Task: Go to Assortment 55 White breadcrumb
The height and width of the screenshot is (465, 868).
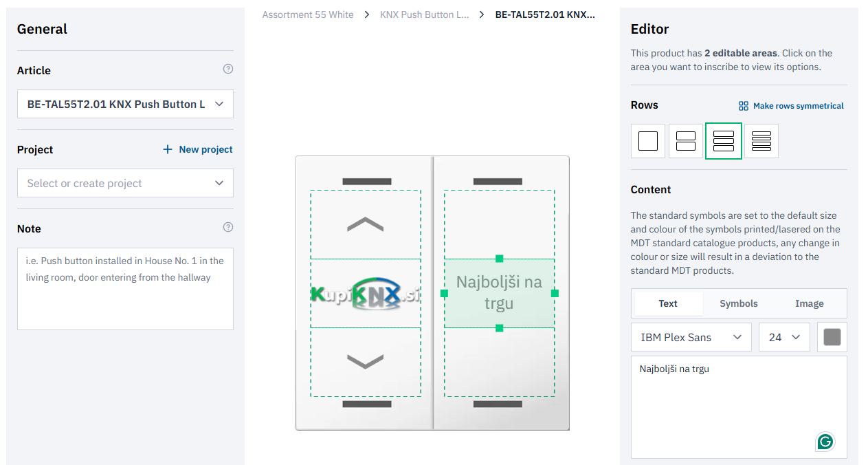Action: (308, 14)
